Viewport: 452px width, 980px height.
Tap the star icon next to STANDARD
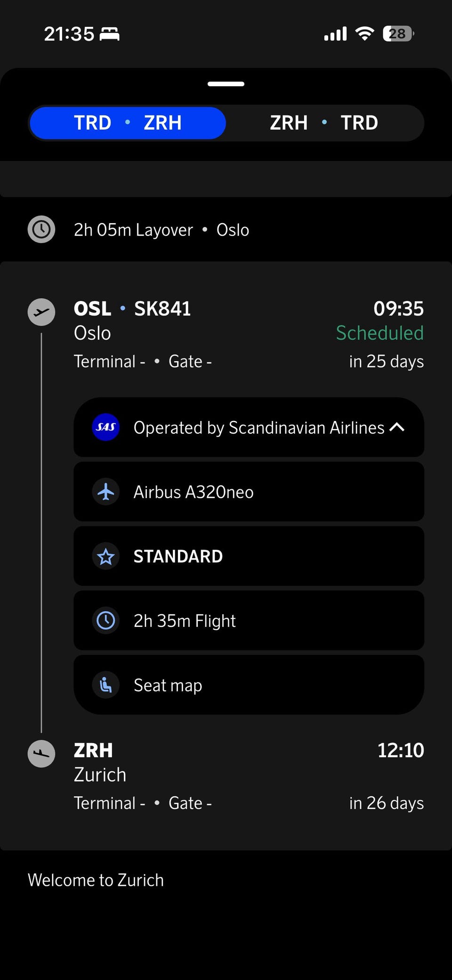click(106, 557)
